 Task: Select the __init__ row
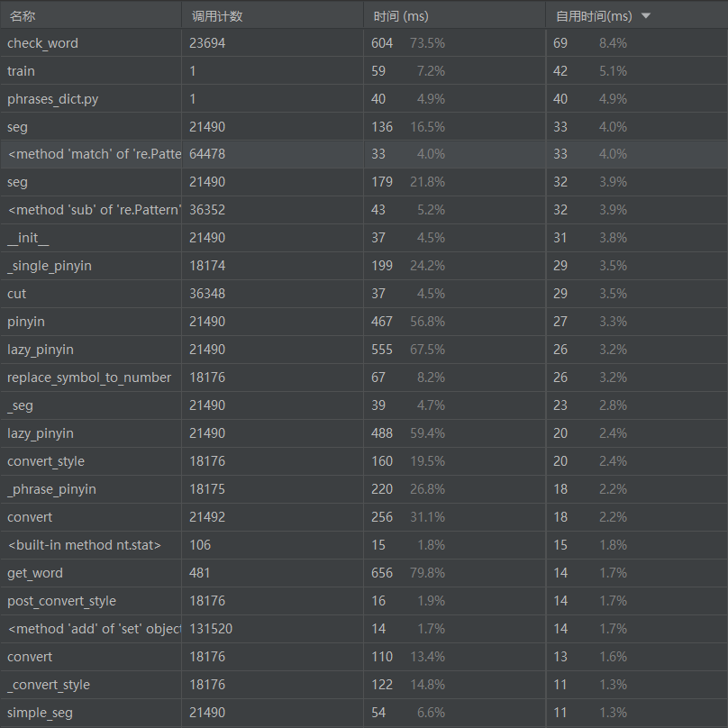coord(28,238)
